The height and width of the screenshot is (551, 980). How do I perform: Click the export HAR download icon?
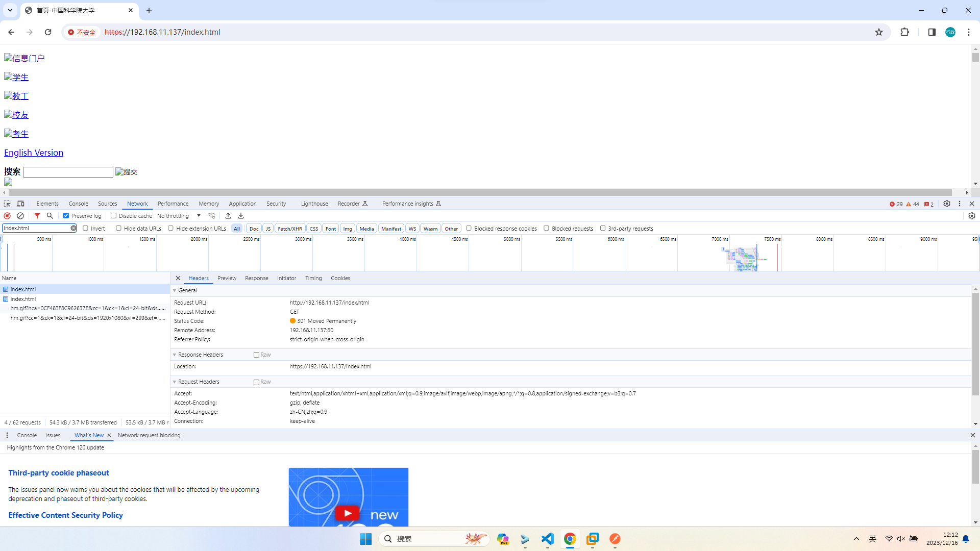pos(241,216)
